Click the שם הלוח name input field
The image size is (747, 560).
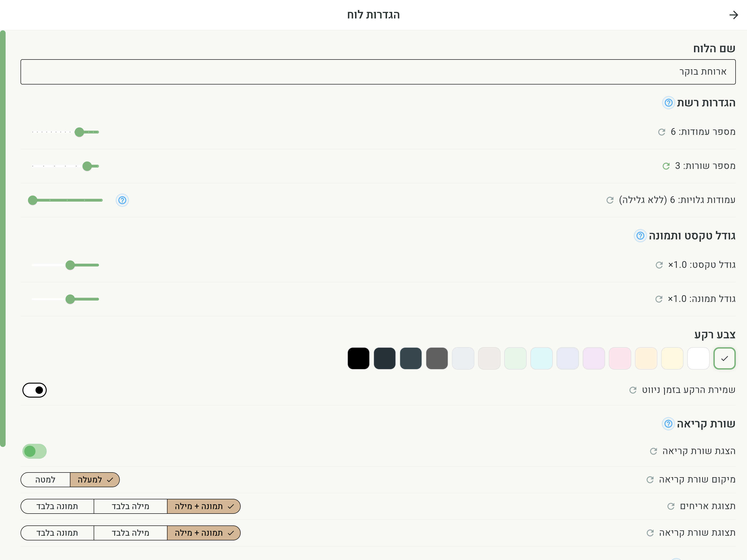(378, 72)
